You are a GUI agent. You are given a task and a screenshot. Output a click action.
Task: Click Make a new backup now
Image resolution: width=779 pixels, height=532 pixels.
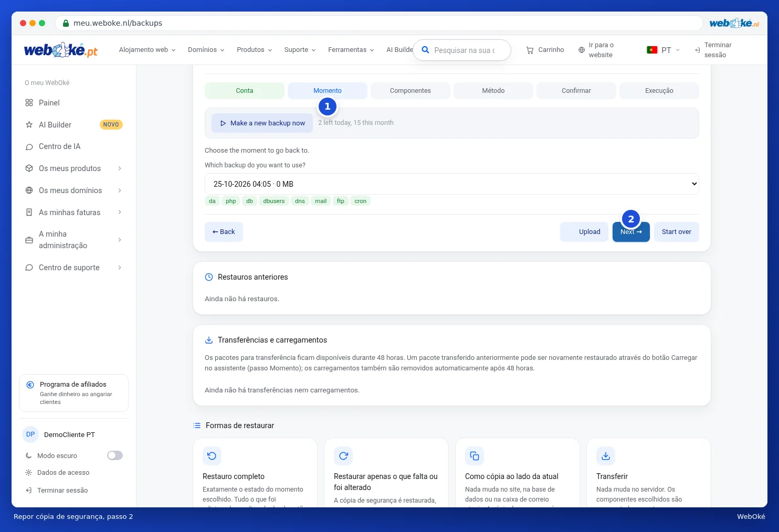[263, 123]
